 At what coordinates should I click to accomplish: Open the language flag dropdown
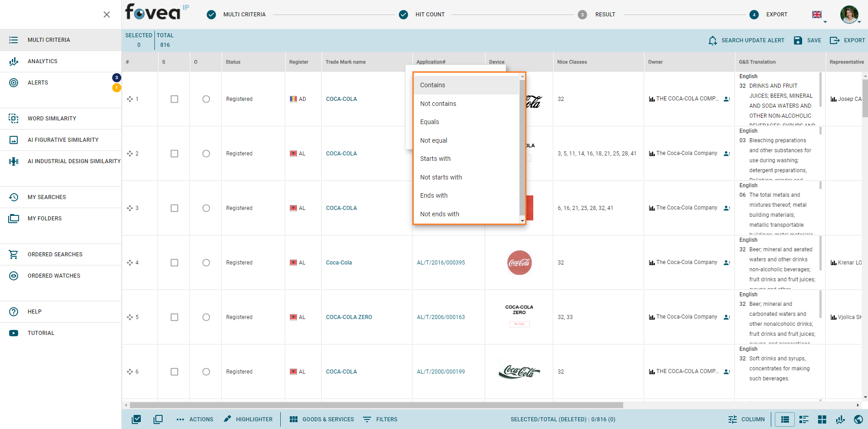(819, 15)
